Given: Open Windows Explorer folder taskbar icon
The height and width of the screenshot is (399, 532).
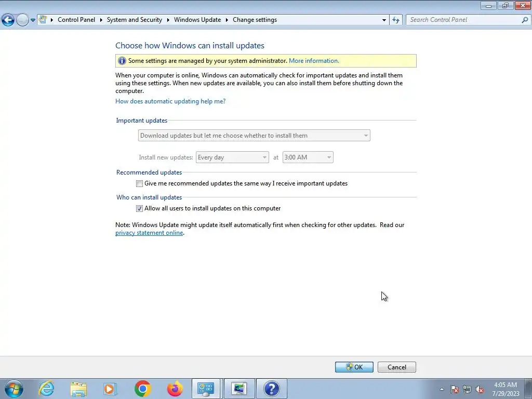Looking at the screenshot, I should [78, 389].
